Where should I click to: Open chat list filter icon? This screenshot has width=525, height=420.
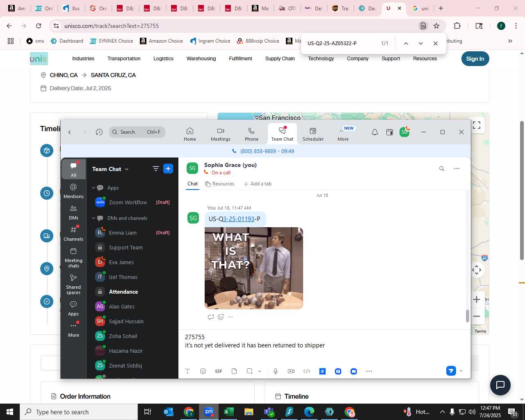[x=156, y=169]
